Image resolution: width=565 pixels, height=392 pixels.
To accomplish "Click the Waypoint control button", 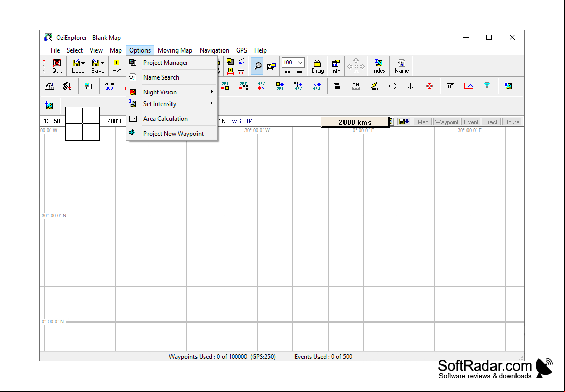I will 447,122.
